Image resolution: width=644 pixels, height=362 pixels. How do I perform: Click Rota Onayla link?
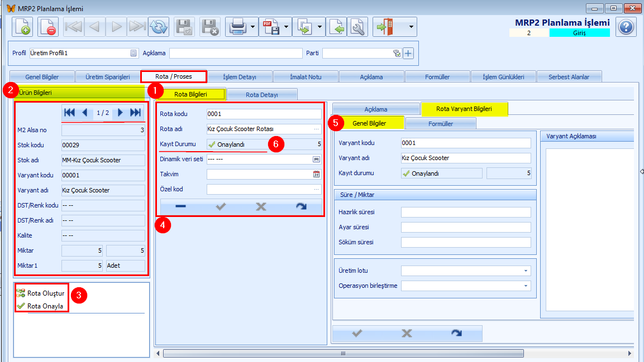[45, 306]
